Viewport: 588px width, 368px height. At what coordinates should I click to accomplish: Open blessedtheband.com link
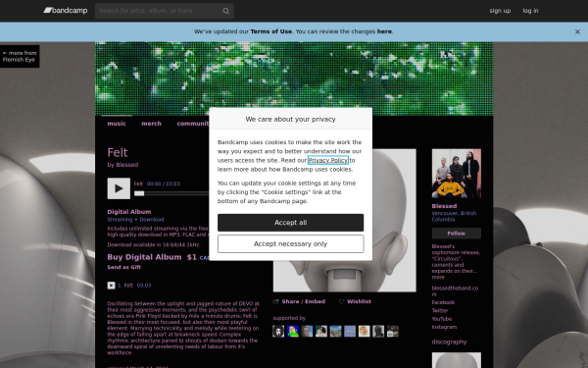click(x=455, y=291)
